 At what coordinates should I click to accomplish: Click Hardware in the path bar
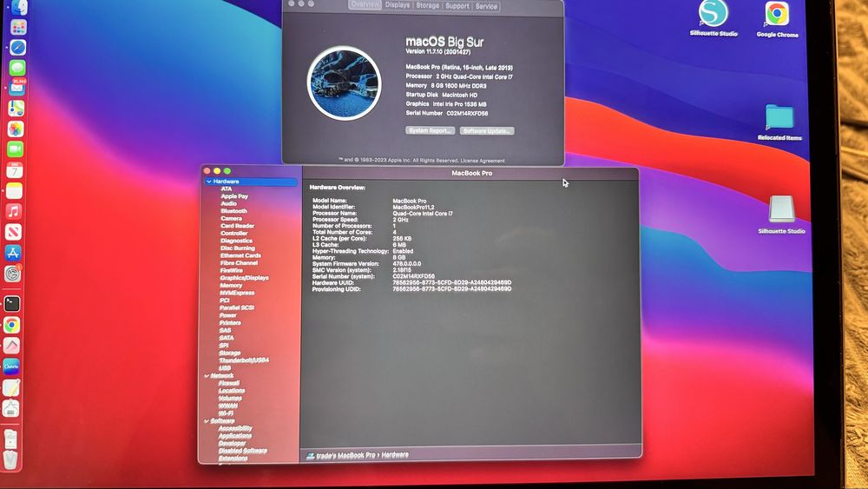pos(395,454)
